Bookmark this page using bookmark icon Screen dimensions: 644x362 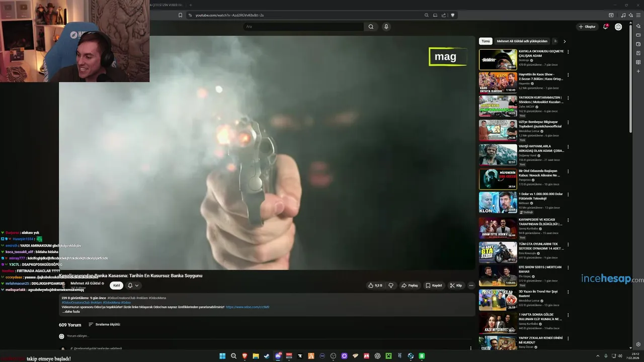(x=180, y=15)
